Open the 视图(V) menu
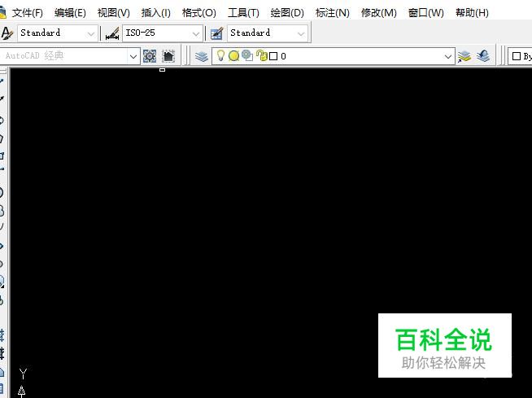Image resolution: width=532 pixels, height=398 pixels. [x=113, y=13]
